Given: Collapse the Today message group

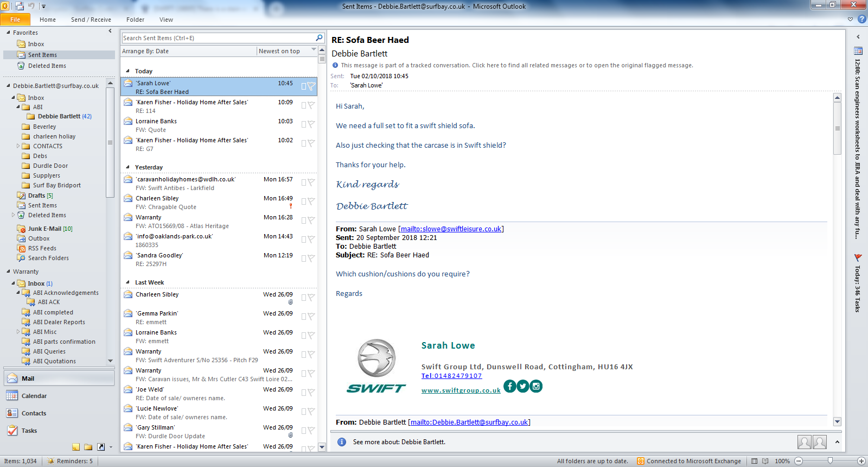Looking at the screenshot, I should tap(128, 71).
